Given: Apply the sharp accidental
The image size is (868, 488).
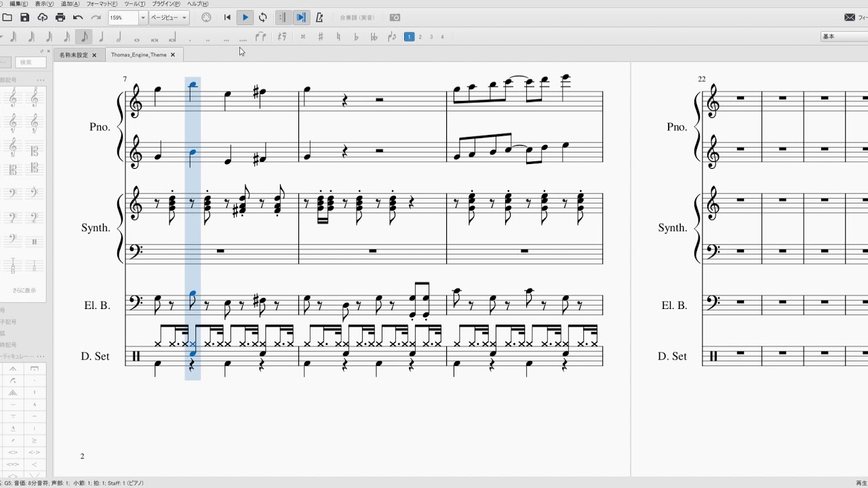Looking at the screenshot, I should click(x=321, y=37).
